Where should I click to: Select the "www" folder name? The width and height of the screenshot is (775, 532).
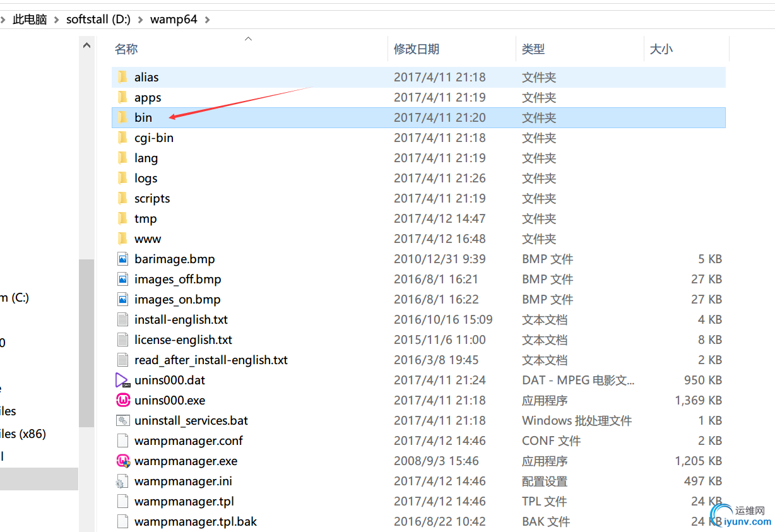click(148, 239)
